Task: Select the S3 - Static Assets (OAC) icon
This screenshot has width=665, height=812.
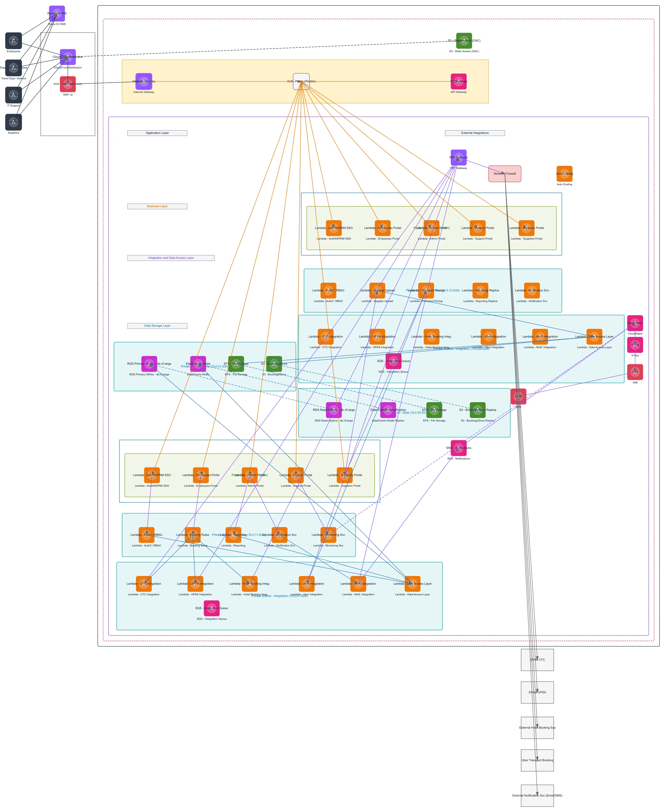Action: tap(464, 41)
